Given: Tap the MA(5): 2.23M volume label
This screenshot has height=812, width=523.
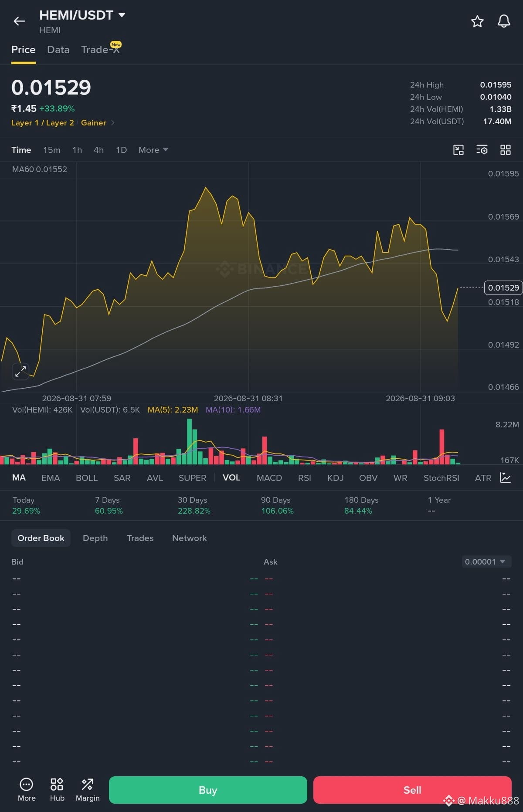Looking at the screenshot, I should [173, 410].
